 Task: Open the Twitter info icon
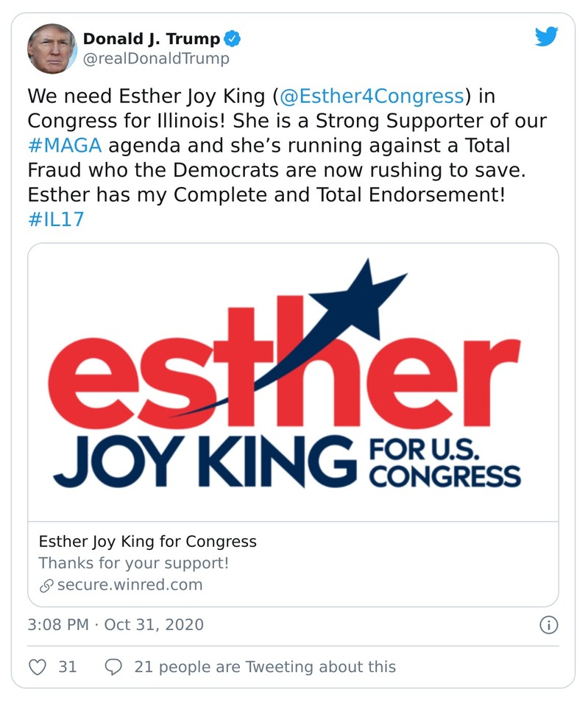click(548, 625)
